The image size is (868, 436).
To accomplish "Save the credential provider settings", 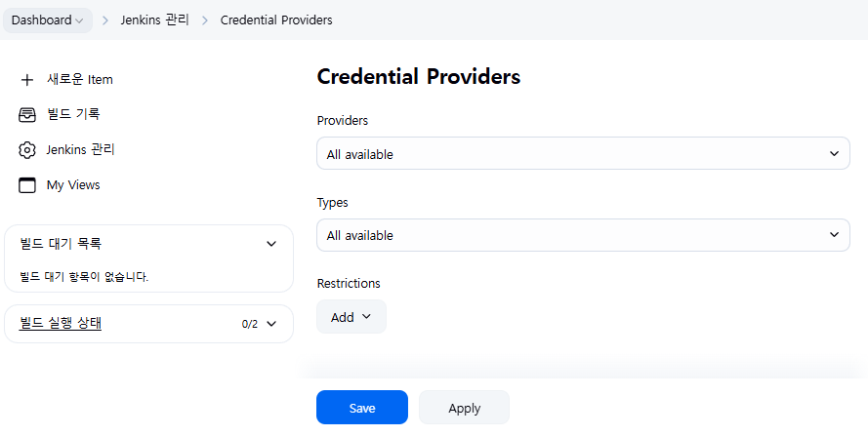I will click(362, 408).
